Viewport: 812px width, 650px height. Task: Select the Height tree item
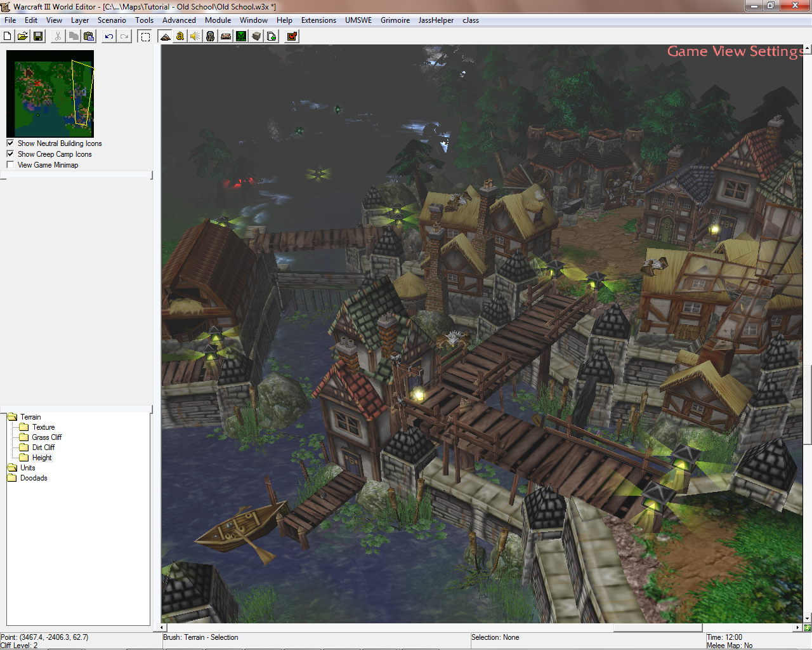(42, 458)
